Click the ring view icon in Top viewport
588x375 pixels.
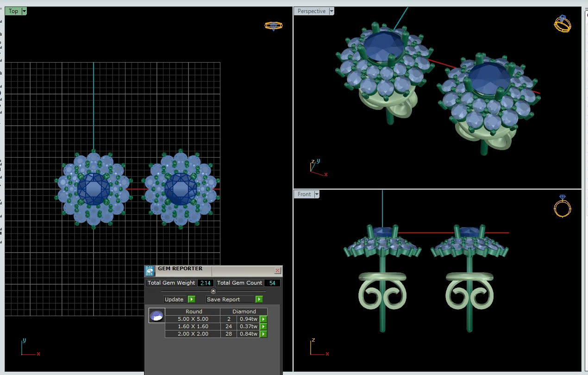tap(273, 25)
